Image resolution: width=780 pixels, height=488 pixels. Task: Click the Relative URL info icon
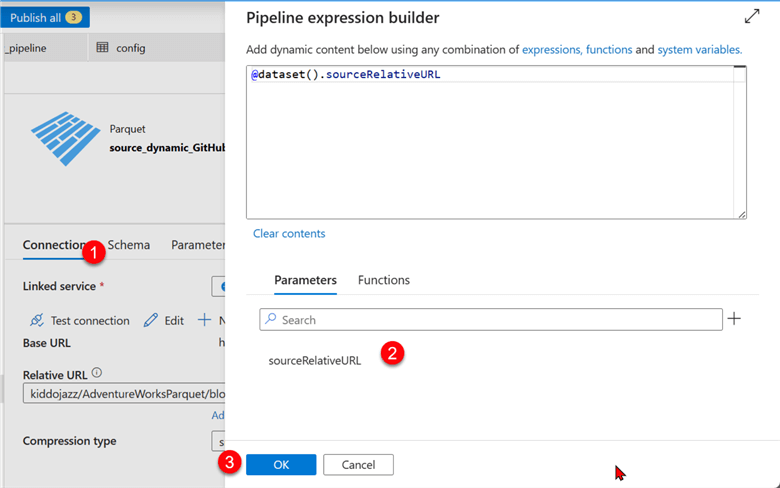(97, 373)
